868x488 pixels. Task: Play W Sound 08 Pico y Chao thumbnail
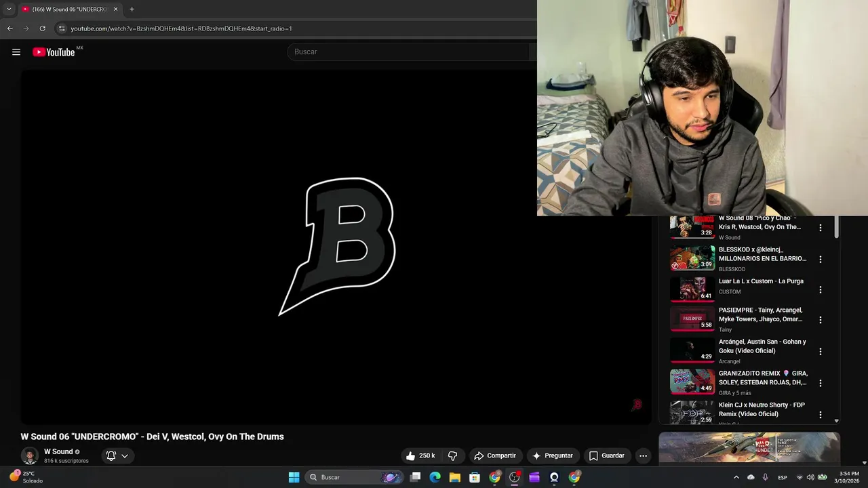(x=692, y=227)
